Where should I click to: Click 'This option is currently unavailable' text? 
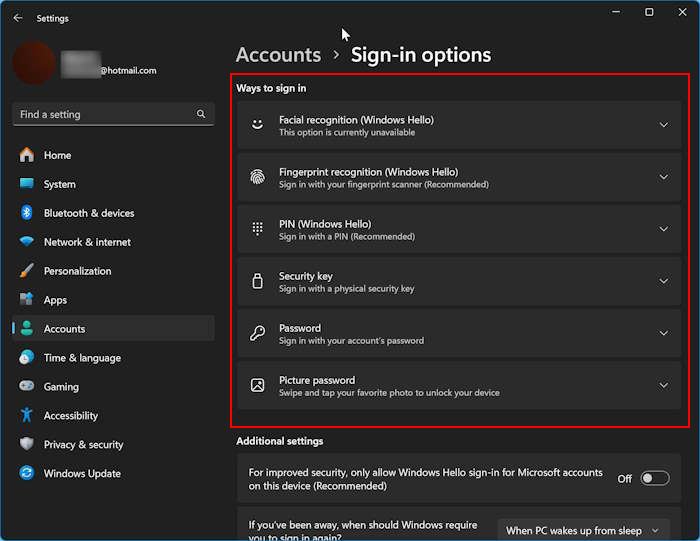pos(347,132)
